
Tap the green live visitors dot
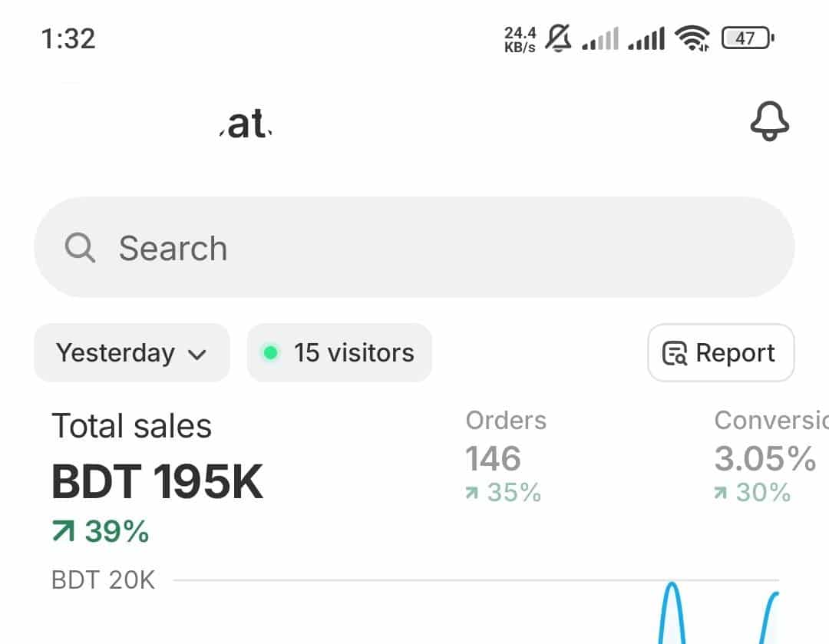pos(271,352)
